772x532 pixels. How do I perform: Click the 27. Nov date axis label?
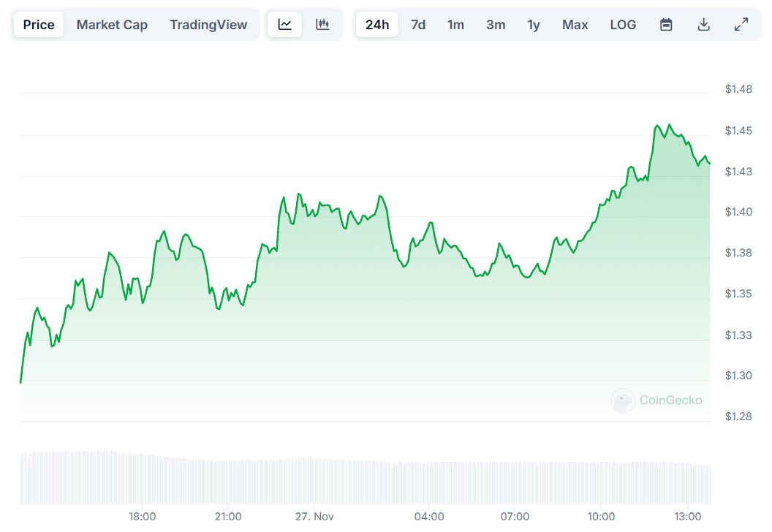pos(314,517)
